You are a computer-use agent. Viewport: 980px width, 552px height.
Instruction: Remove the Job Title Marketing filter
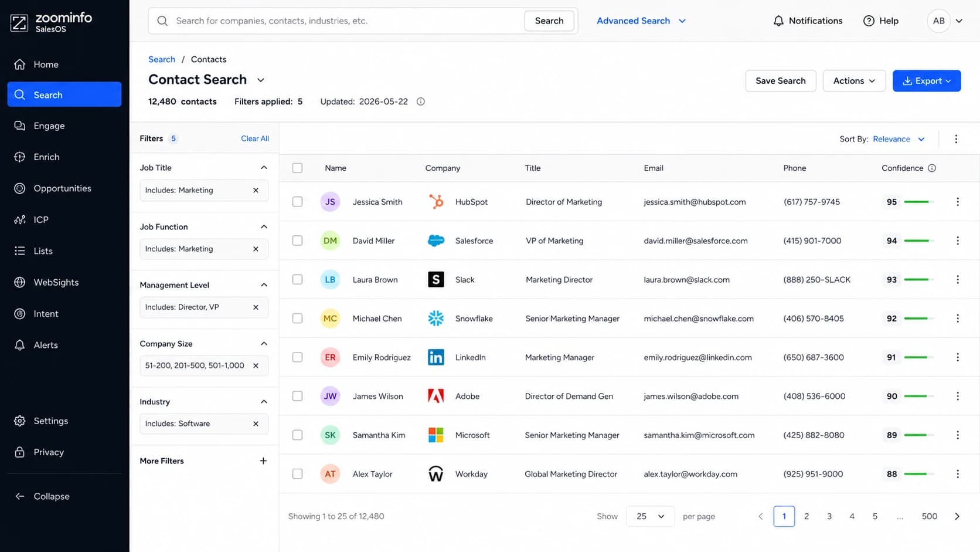(256, 190)
